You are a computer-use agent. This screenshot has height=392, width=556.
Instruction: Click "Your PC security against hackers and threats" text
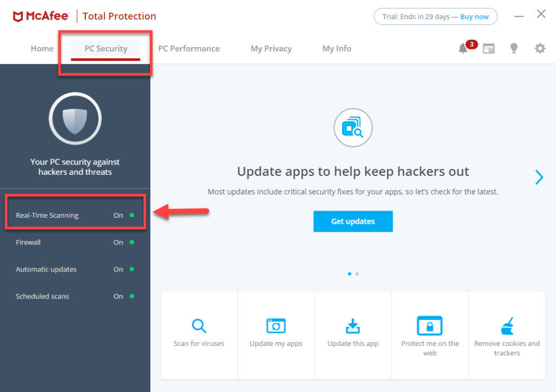coord(75,167)
